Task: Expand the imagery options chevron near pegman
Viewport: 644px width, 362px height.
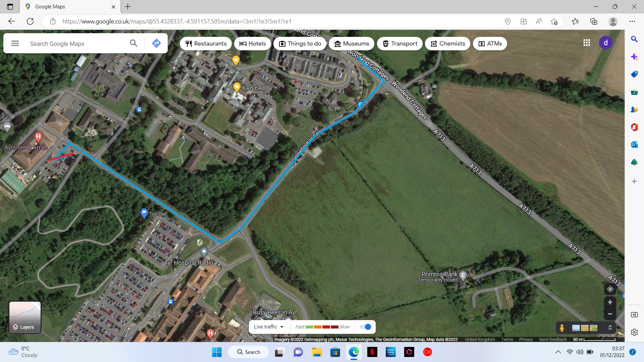Action: point(610,327)
